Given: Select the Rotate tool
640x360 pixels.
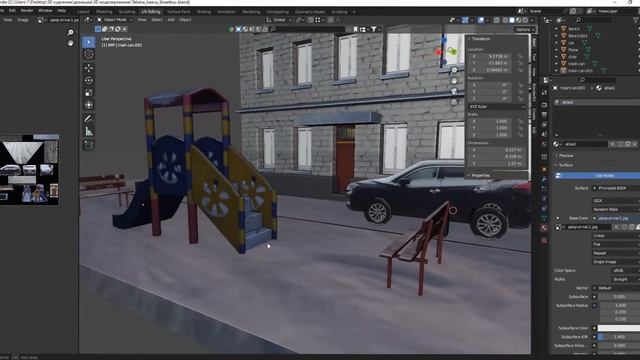Looking at the screenshot, I should click(x=89, y=80).
